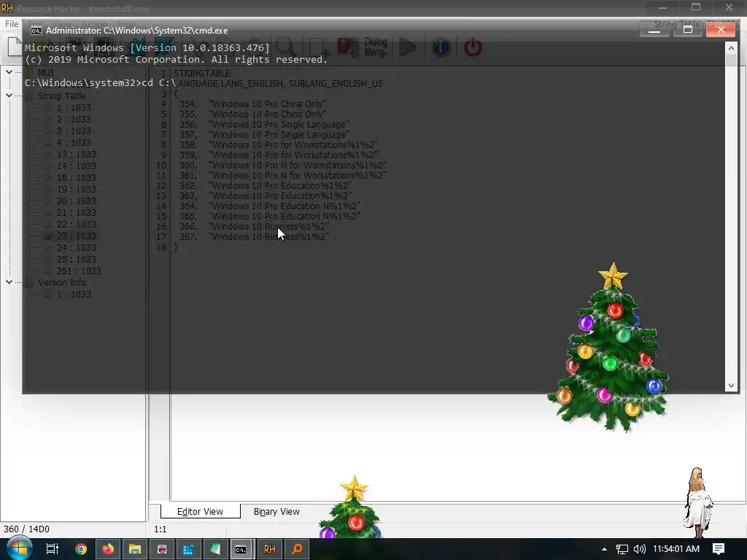Launch Firefox from the taskbar
This screenshot has width=747, height=560.
point(108,549)
